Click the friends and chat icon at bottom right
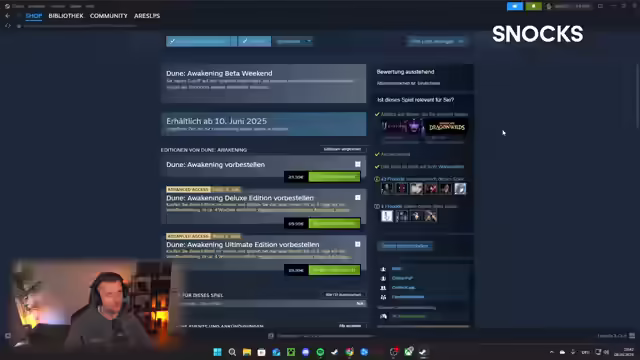 [x=632, y=336]
